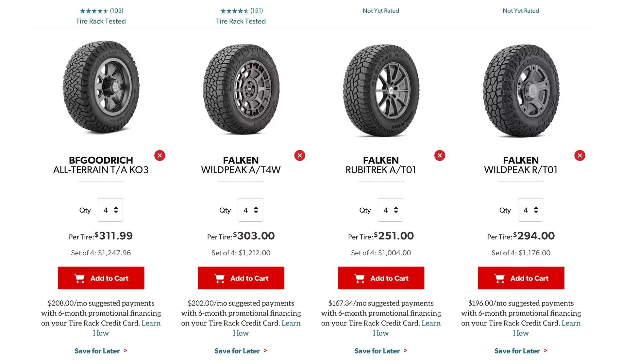Add BFGoodrich KO3 tires to cart
The height and width of the screenshot is (364, 621).
click(x=101, y=278)
